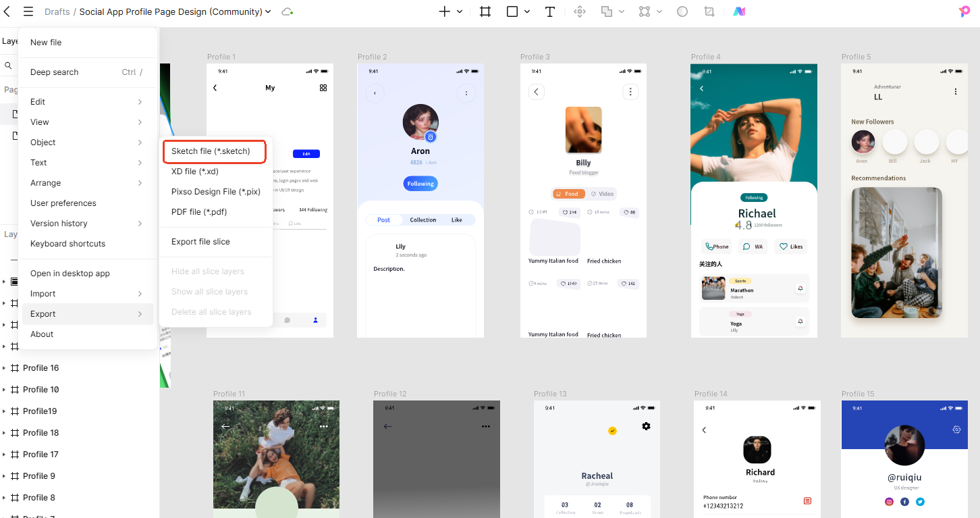Click the back arrow beside hamburger menu
Screen dimensions: 980x518
point(7,11)
